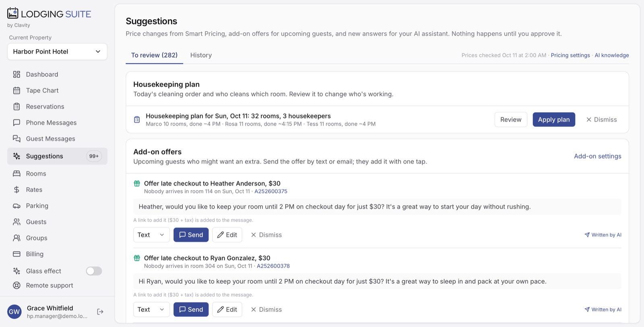Click the Apply plan button
This screenshot has height=327, width=644.
(x=554, y=120)
